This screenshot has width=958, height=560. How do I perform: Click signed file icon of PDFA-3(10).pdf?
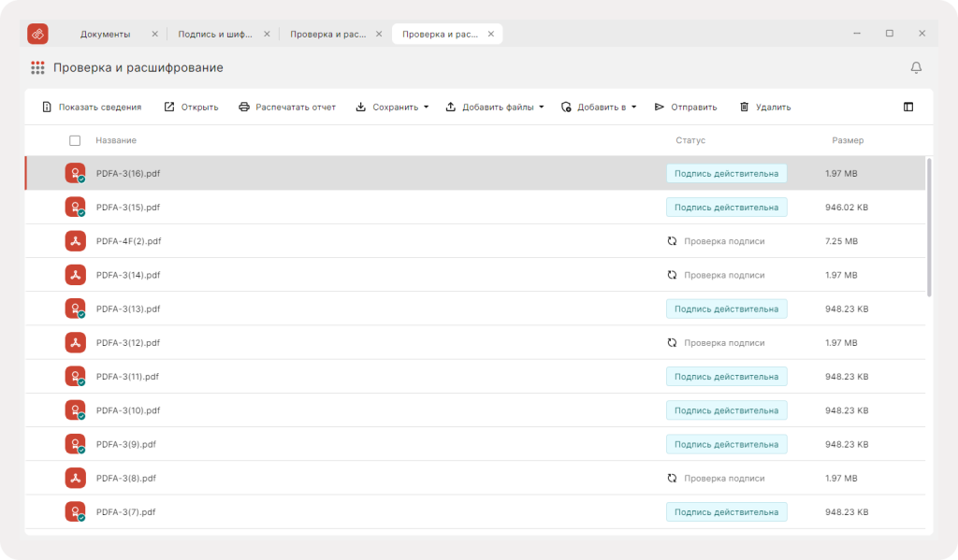point(75,410)
